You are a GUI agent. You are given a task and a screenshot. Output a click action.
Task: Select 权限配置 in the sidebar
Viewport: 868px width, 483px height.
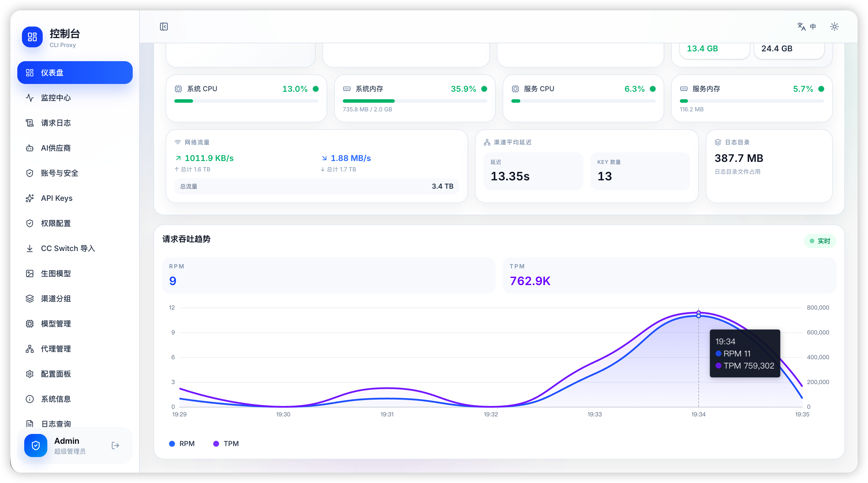coord(75,223)
